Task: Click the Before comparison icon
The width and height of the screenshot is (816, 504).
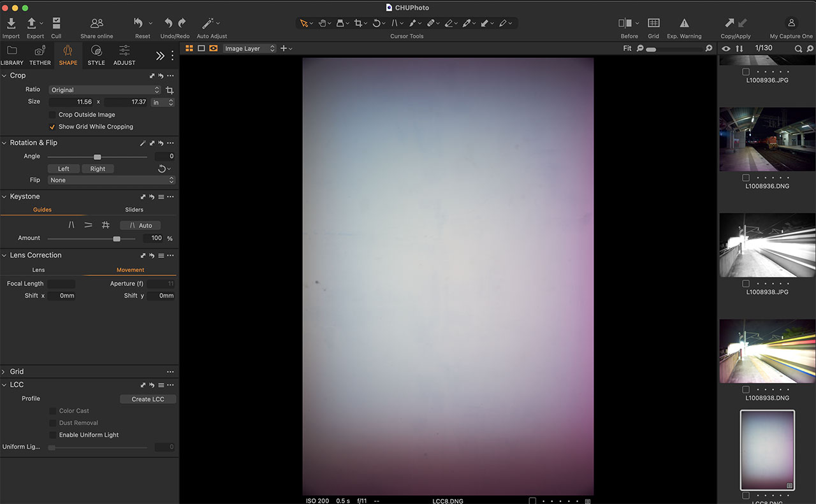Action: click(625, 24)
